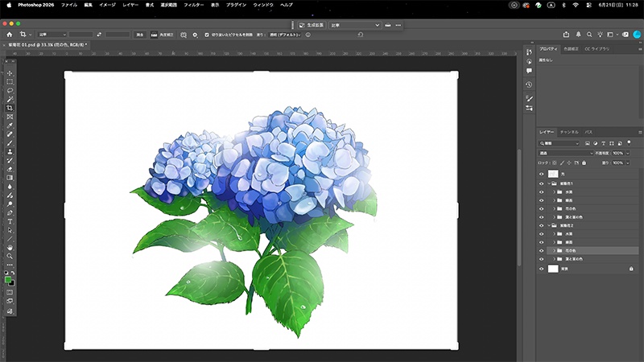
Task: Toggle layer filtering on/off switch
Action: pyautogui.click(x=629, y=143)
